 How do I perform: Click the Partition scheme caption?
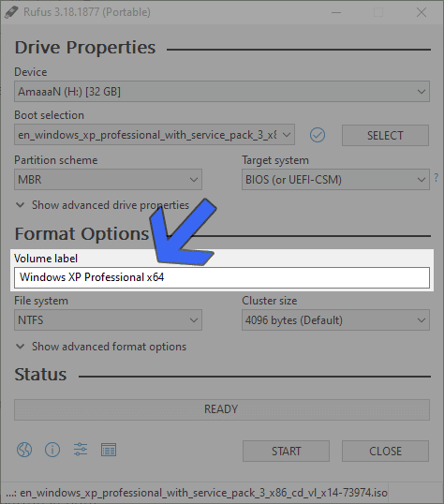(x=56, y=160)
